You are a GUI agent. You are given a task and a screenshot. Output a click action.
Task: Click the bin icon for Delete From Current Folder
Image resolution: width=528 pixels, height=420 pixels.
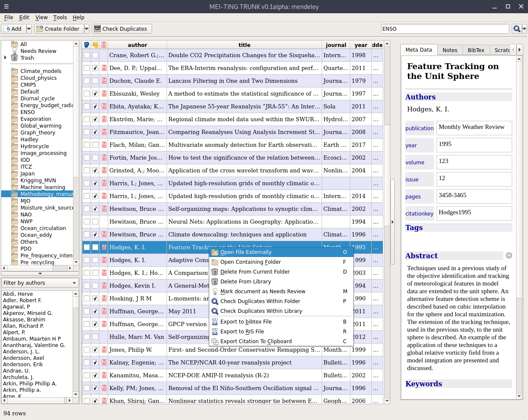tap(215, 272)
